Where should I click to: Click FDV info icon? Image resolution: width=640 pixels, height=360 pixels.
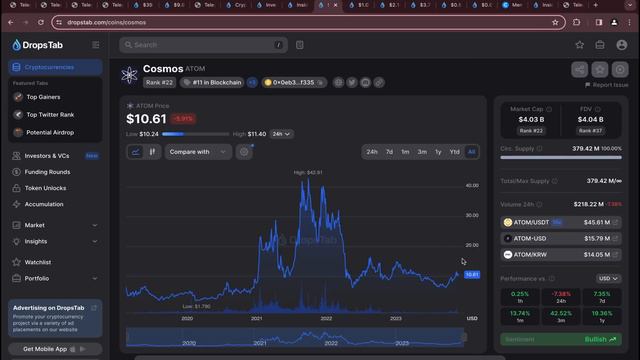point(598,109)
